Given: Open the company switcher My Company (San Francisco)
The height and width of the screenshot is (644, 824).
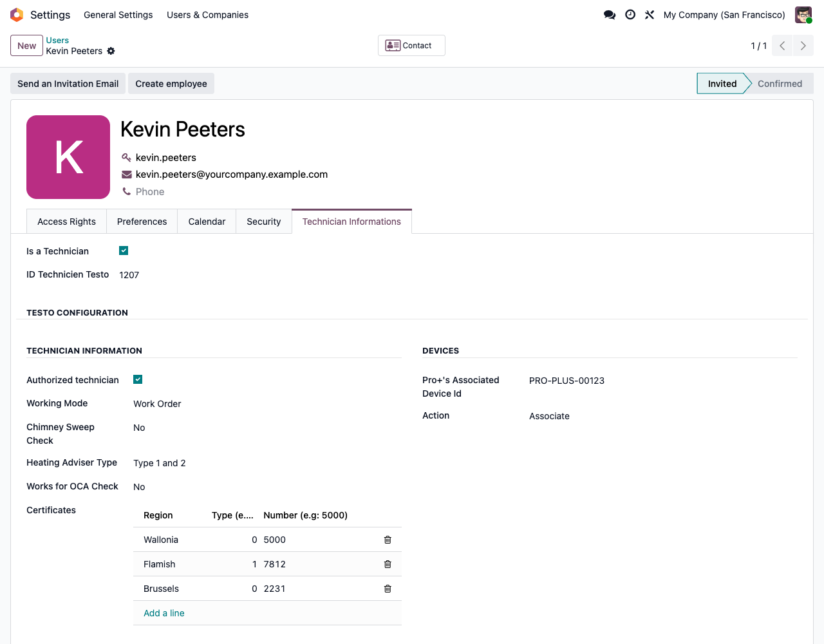Looking at the screenshot, I should coord(724,15).
